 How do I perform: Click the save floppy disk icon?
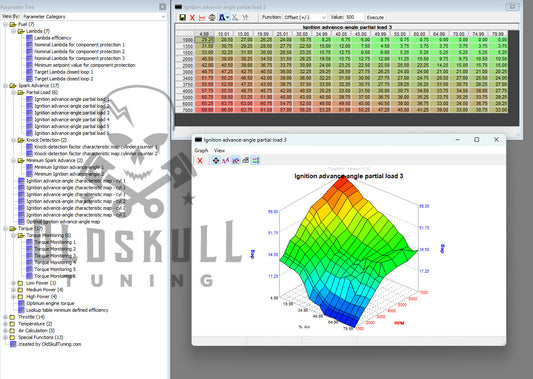click(x=183, y=17)
